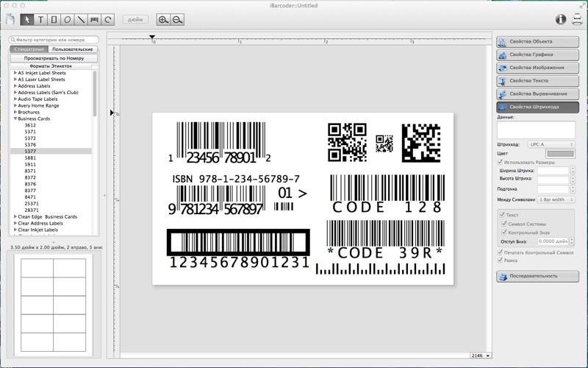Select label format 5377

(x=30, y=152)
